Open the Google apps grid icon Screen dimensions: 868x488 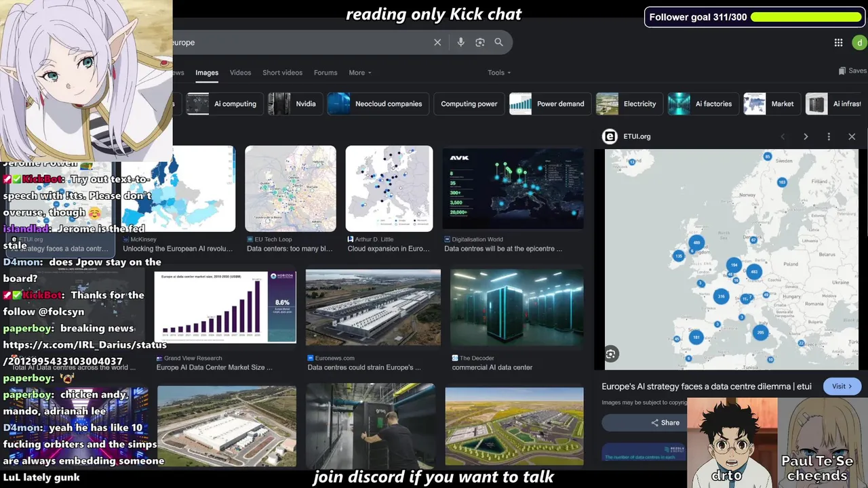click(838, 42)
